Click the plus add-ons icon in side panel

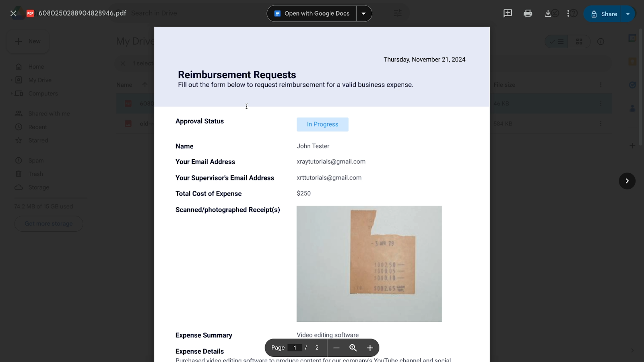(x=632, y=146)
